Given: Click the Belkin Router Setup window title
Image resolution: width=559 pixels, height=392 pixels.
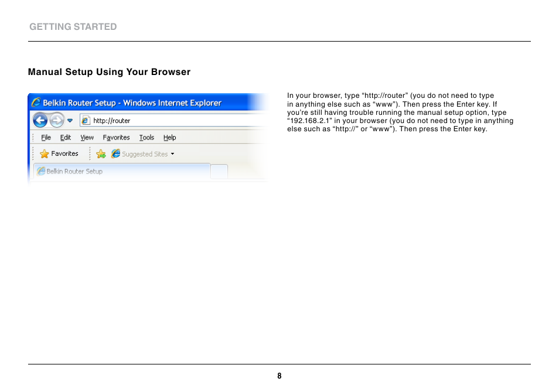Looking at the screenshot, I should 132,103.
